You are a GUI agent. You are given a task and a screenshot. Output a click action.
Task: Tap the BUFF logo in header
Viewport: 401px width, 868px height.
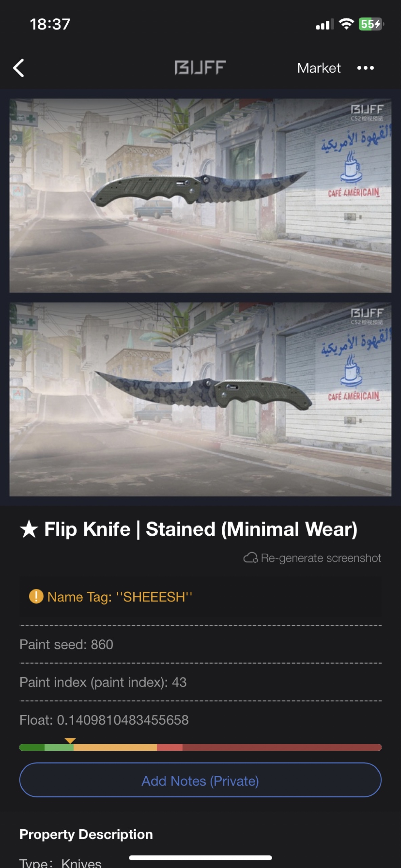pos(200,67)
